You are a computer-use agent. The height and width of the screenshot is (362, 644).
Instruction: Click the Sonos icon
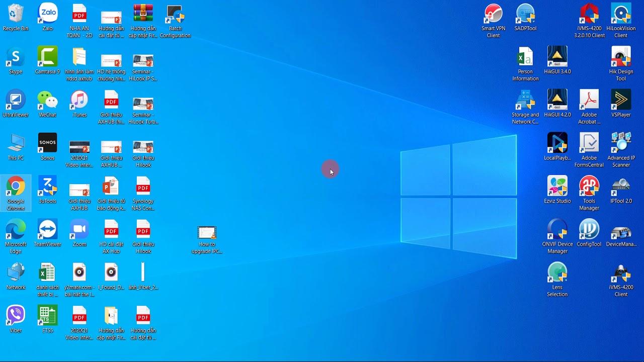point(48,148)
